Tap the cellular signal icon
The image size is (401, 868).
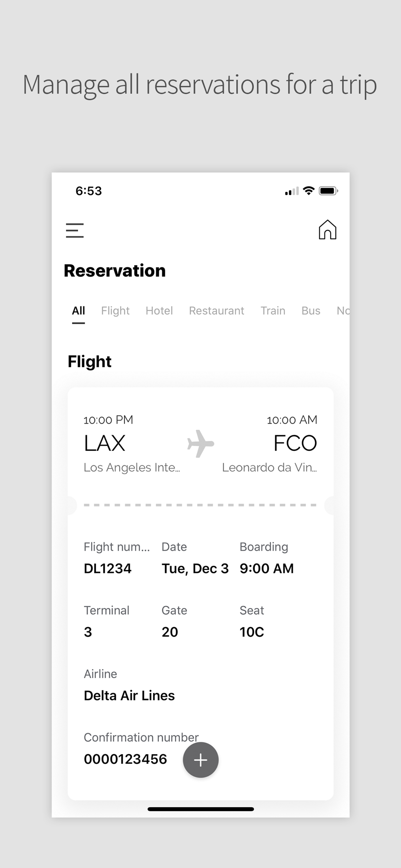click(292, 191)
